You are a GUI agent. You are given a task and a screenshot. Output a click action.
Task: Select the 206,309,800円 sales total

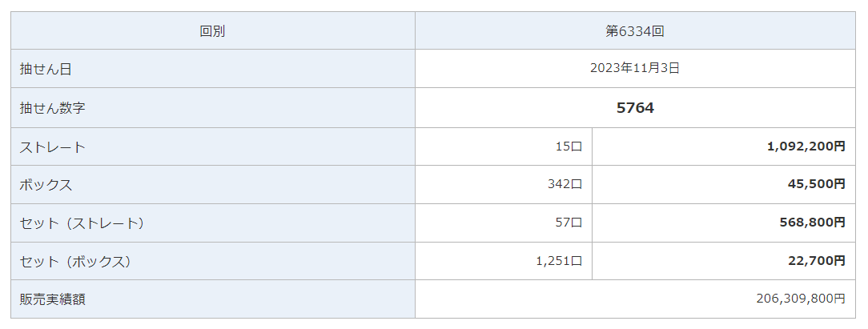800,299
